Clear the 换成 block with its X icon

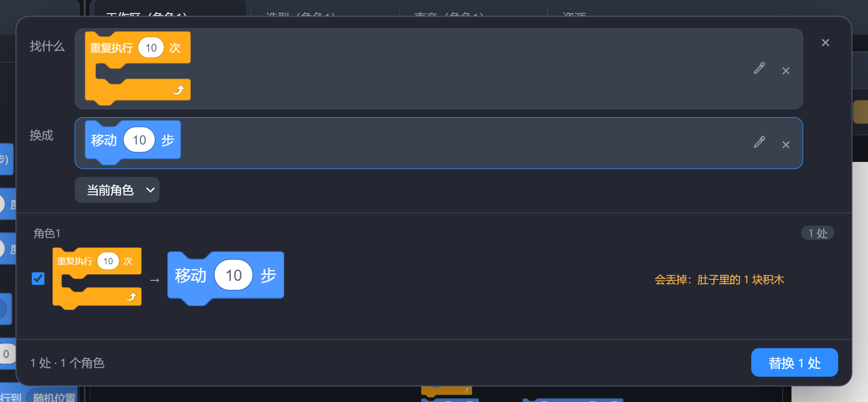tap(786, 145)
